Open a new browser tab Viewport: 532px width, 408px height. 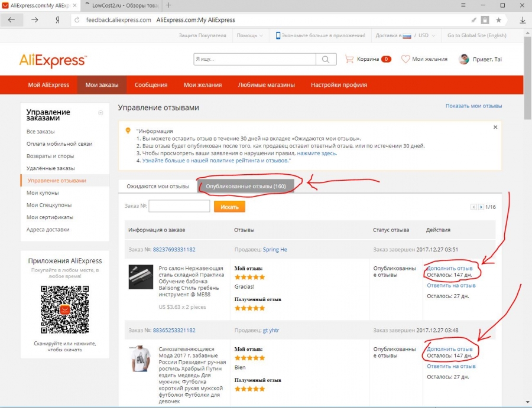(x=169, y=5)
